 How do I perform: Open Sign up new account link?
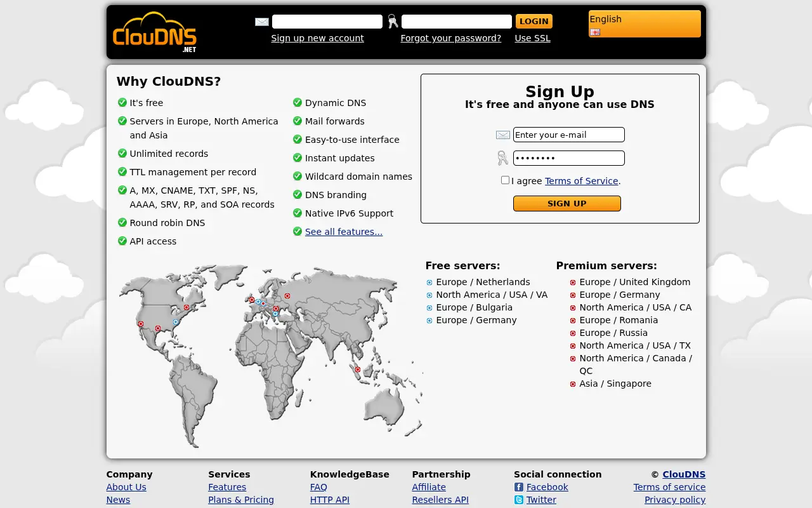[317, 38]
